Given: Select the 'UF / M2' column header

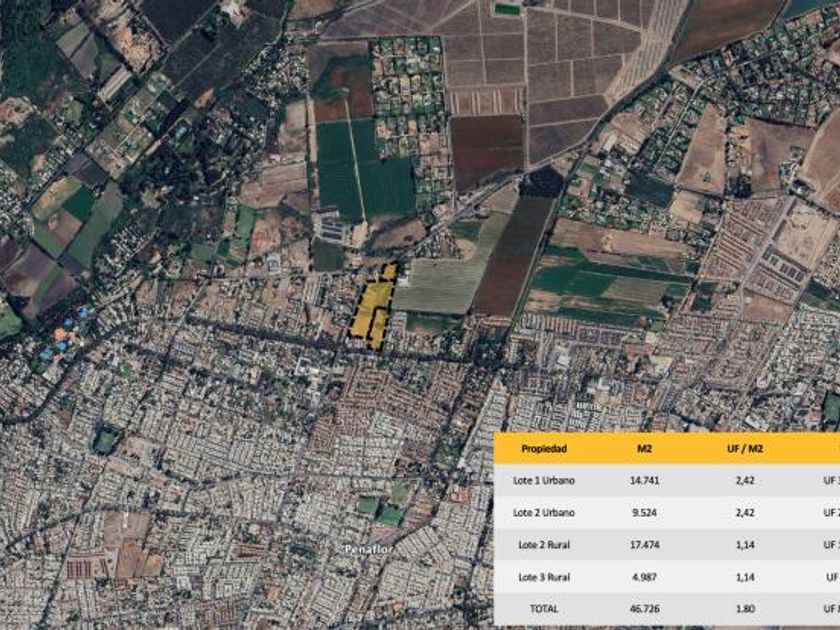Looking at the screenshot, I should tap(745, 449).
